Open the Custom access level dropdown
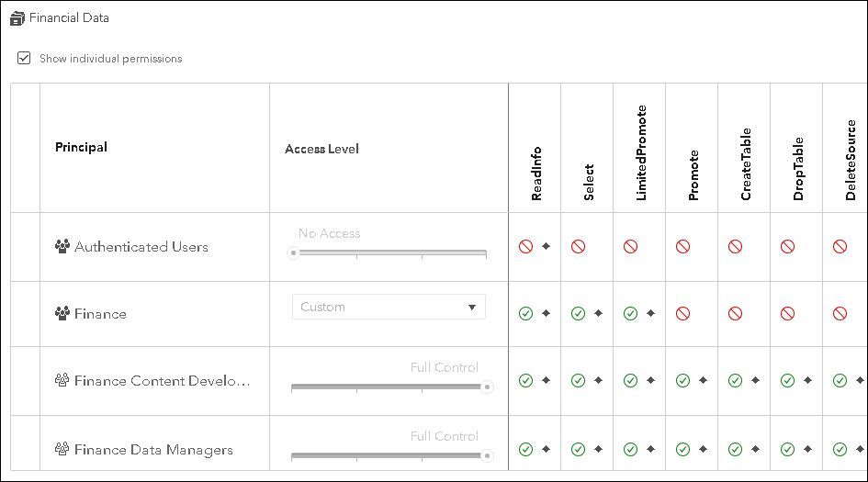Viewport: 868px width, 482px height. [x=389, y=307]
